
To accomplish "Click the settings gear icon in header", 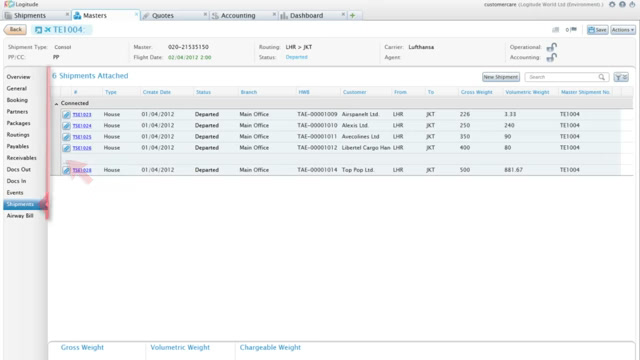I will (612, 4).
